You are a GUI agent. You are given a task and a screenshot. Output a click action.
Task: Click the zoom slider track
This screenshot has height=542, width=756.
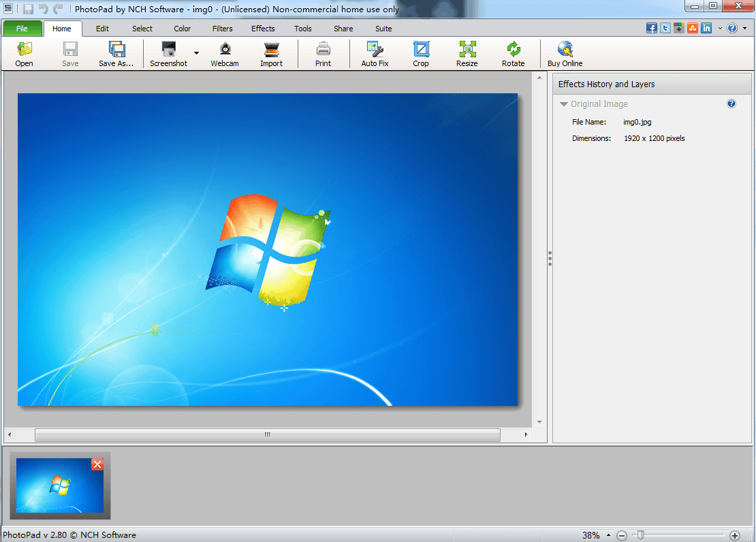click(681, 535)
